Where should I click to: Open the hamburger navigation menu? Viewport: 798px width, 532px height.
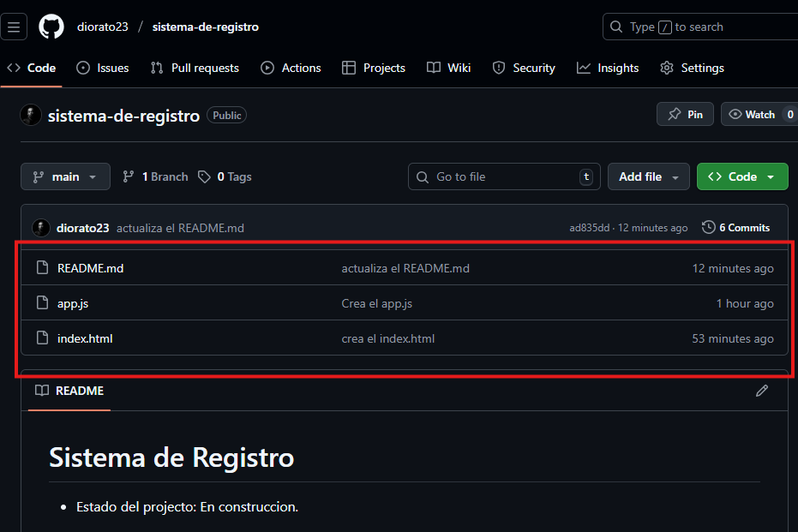pos(14,27)
